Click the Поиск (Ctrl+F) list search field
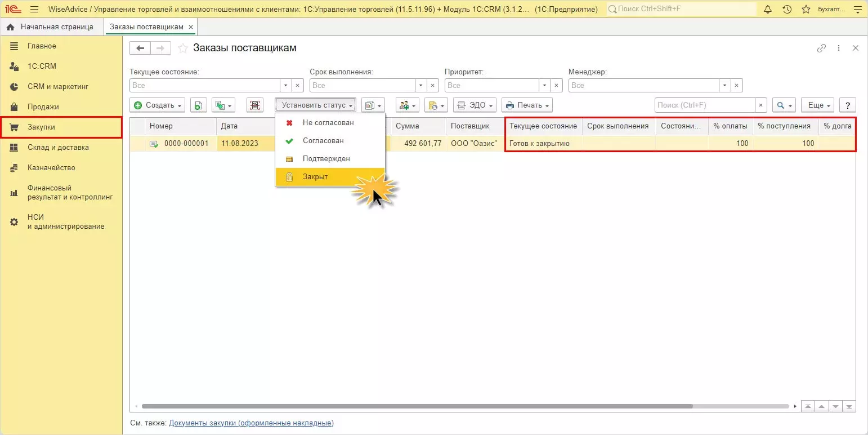The image size is (868, 435). pos(704,105)
